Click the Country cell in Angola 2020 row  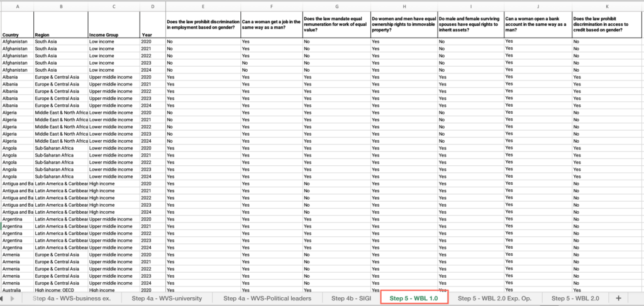pos(17,148)
